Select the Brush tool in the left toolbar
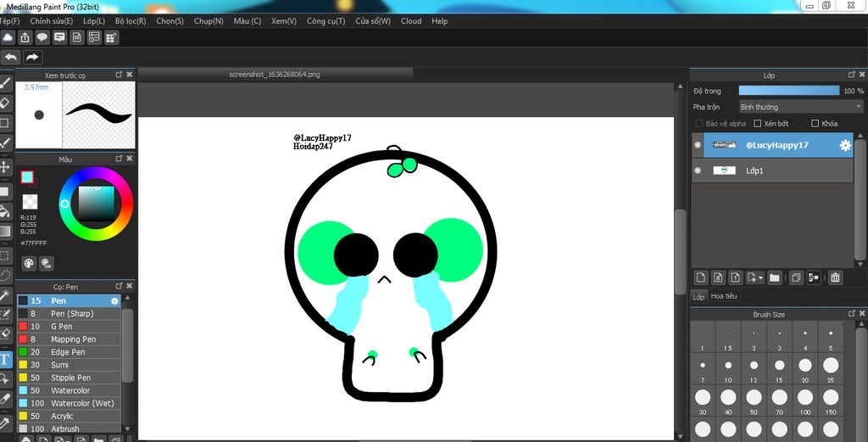This screenshot has height=442, width=868. click(5, 83)
